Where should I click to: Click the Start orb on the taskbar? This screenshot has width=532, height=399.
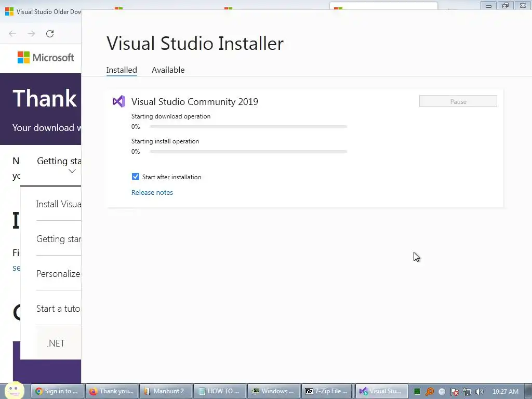click(14, 391)
